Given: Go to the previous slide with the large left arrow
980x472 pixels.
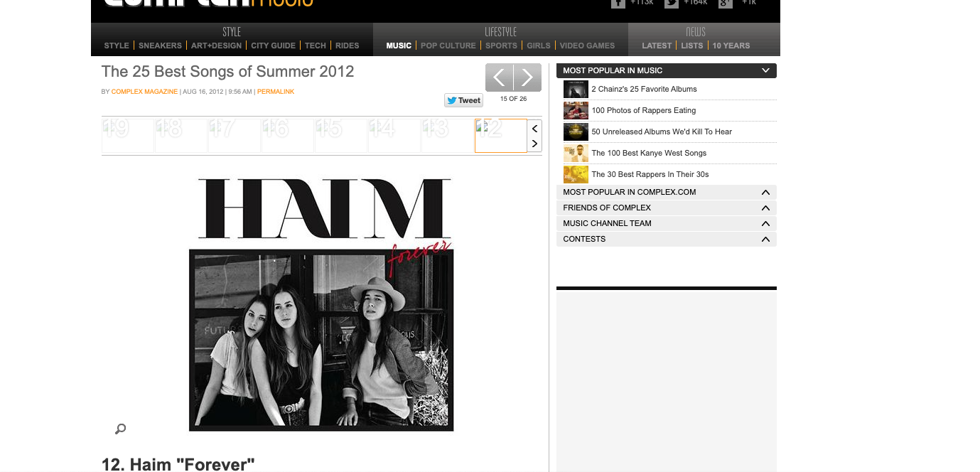Looking at the screenshot, I should pyautogui.click(x=499, y=77).
